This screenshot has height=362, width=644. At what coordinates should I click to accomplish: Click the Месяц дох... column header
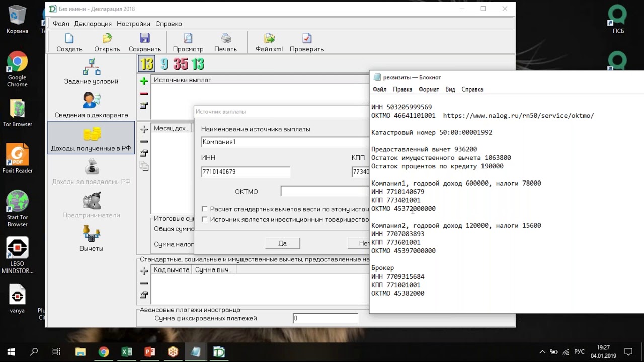(172, 128)
